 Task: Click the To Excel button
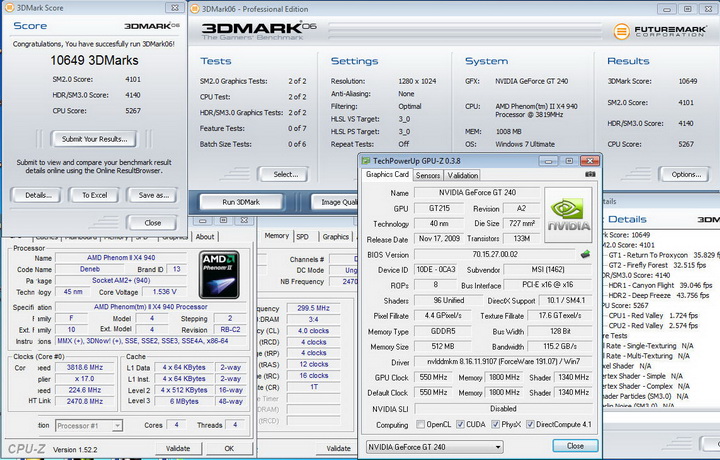(94, 196)
